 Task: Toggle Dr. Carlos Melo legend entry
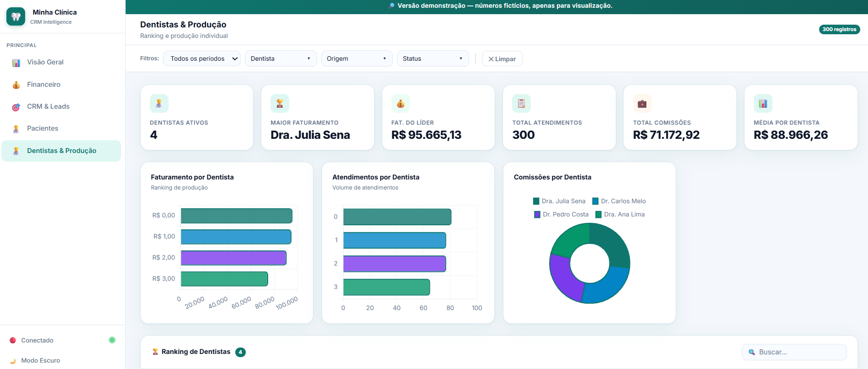619,201
